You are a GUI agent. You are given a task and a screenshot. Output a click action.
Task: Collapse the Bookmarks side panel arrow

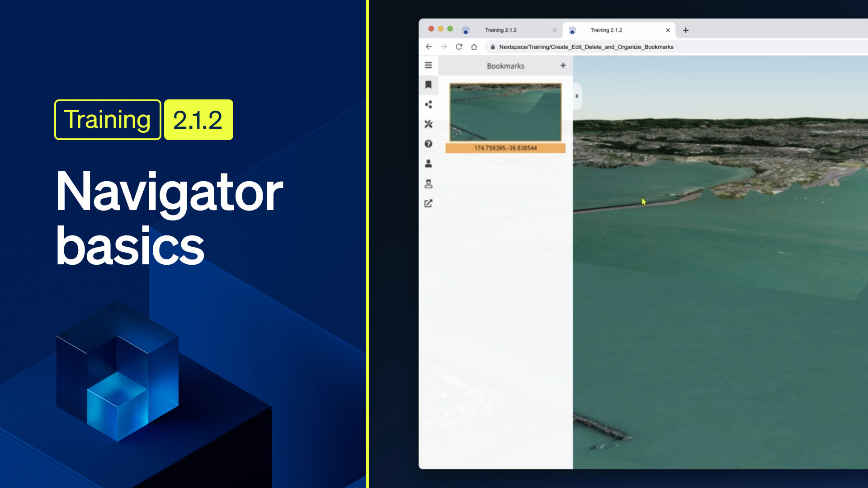[576, 96]
